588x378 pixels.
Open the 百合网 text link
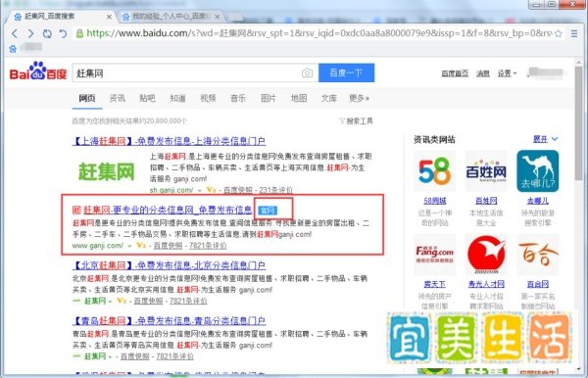[x=538, y=284]
